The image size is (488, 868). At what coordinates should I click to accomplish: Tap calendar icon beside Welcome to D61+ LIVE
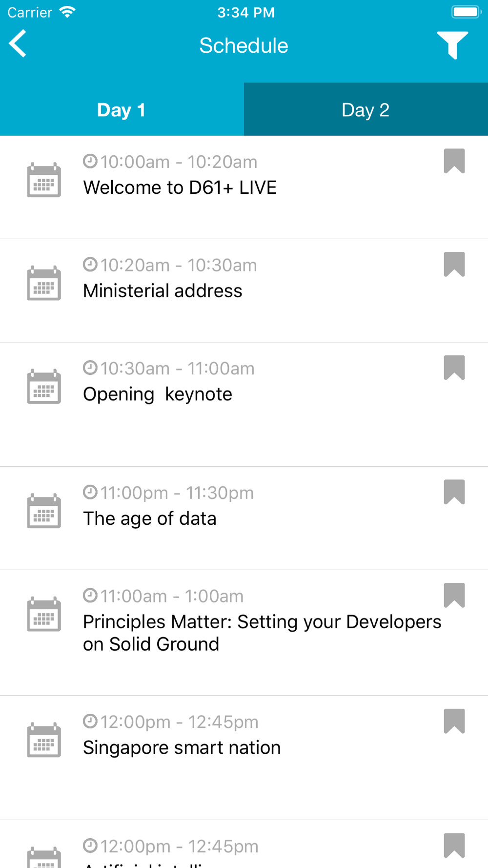(x=44, y=180)
